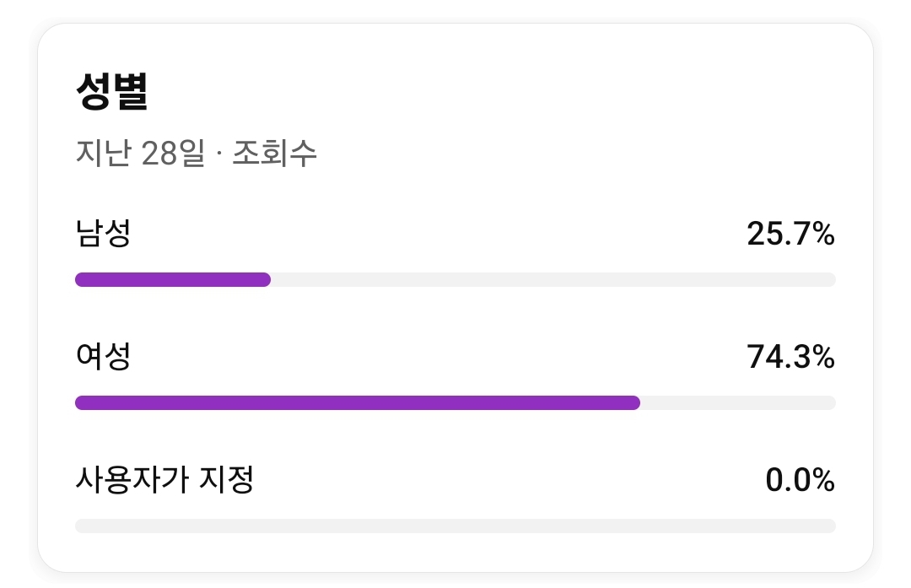Click the right tip of 남성 purple fill
The height and width of the screenshot is (588, 911).
pos(266,280)
